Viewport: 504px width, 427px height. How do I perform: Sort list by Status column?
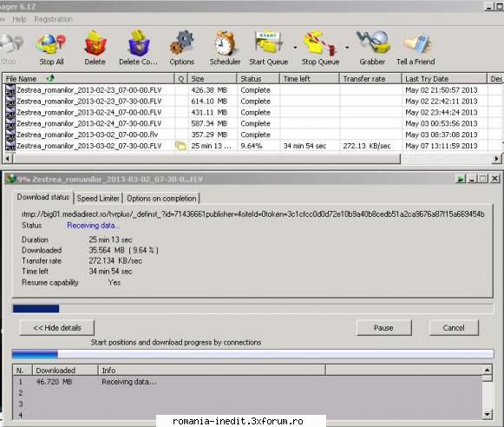pyautogui.click(x=259, y=79)
